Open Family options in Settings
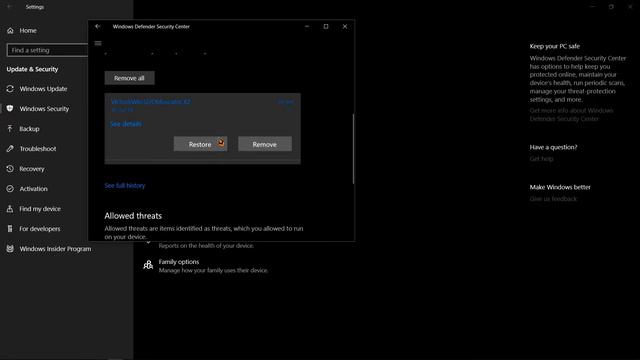Image resolution: width=640 pixels, height=360 pixels. [179, 262]
